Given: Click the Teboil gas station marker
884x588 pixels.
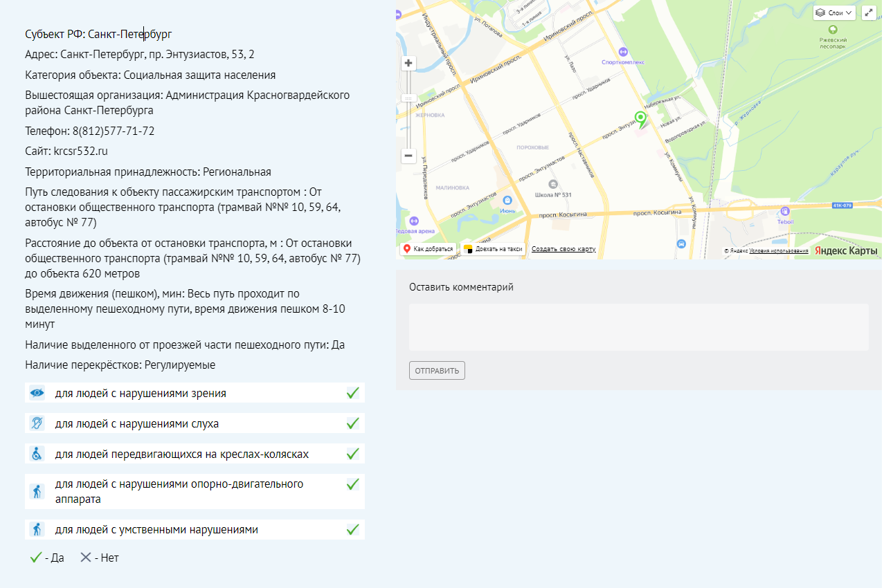Looking at the screenshot, I should tap(784, 212).
